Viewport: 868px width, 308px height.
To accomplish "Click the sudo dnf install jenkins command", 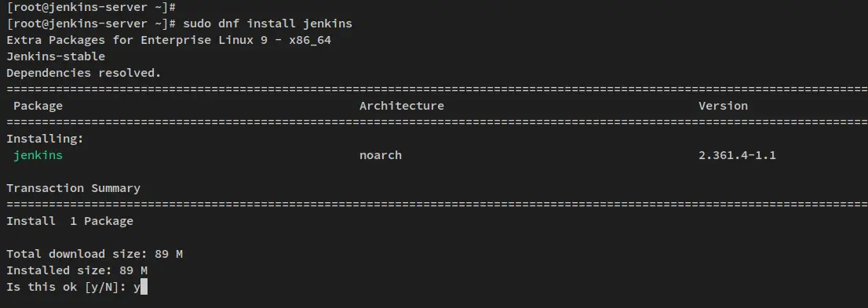I will tap(268, 24).
